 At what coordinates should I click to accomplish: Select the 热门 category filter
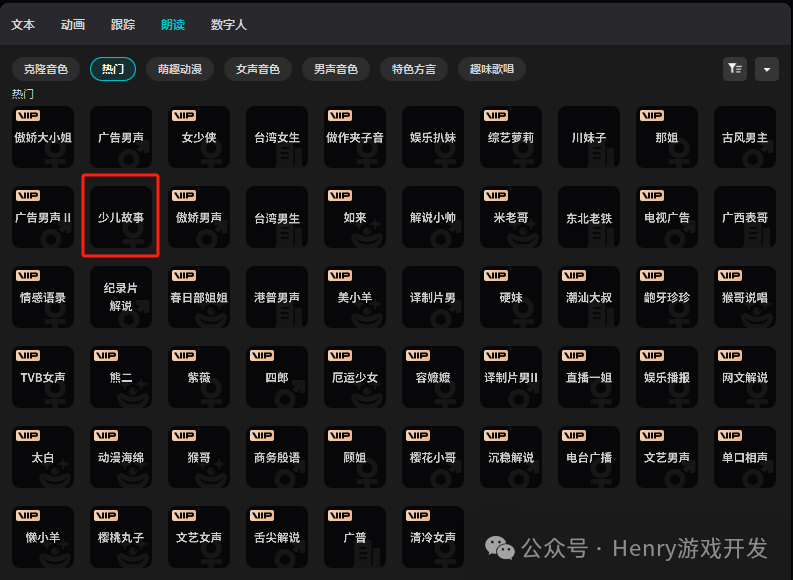(x=113, y=69)
